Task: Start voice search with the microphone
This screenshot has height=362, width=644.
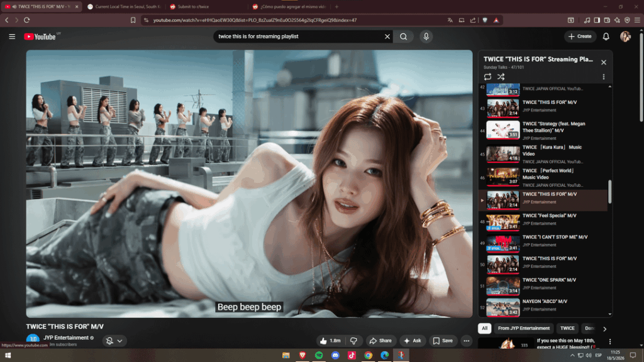Action: point(426,36)
